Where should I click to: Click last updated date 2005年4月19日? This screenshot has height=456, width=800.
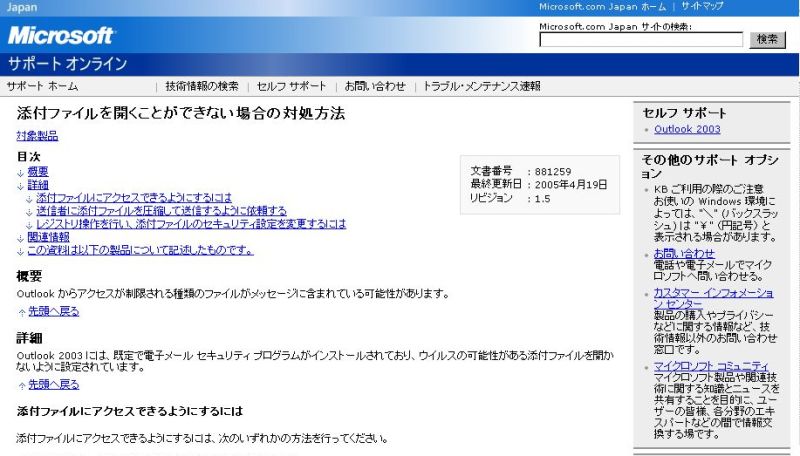(x=571, y=185)
